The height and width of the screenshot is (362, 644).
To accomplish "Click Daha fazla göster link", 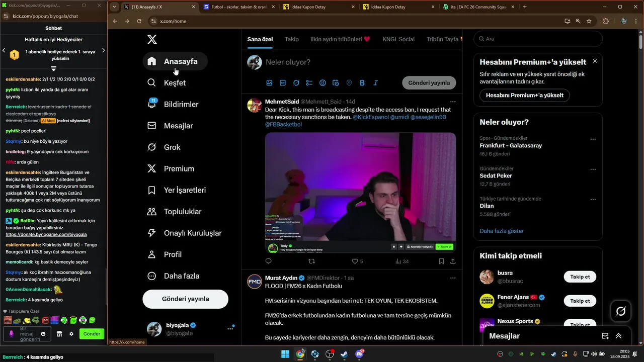I will click(x=502, y=231).
